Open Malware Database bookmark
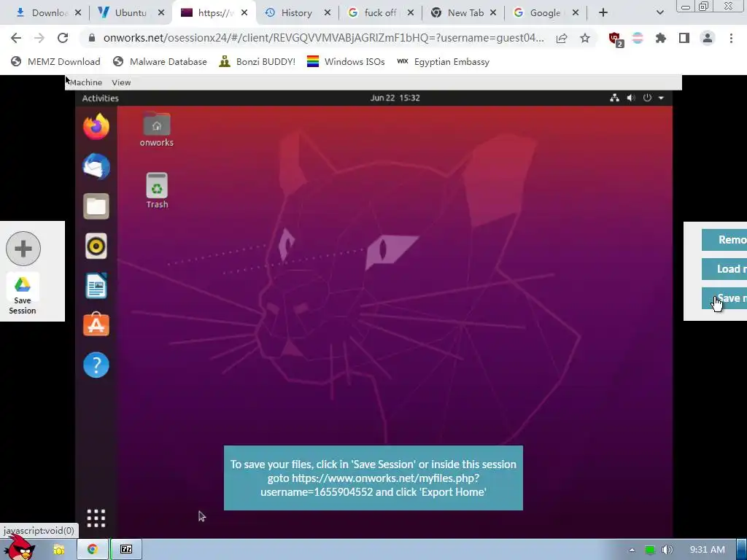The height and width of the screenshot is (560, 747). [160, 61]
